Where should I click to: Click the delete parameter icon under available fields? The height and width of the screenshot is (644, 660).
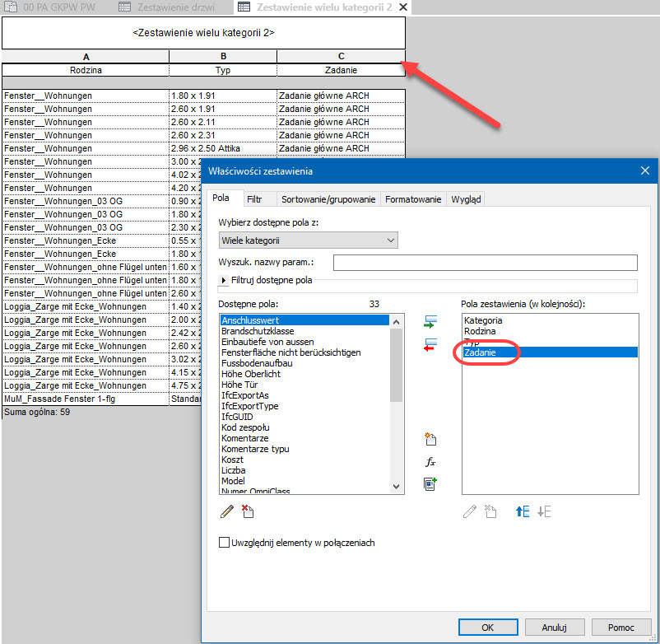(247, 511)
